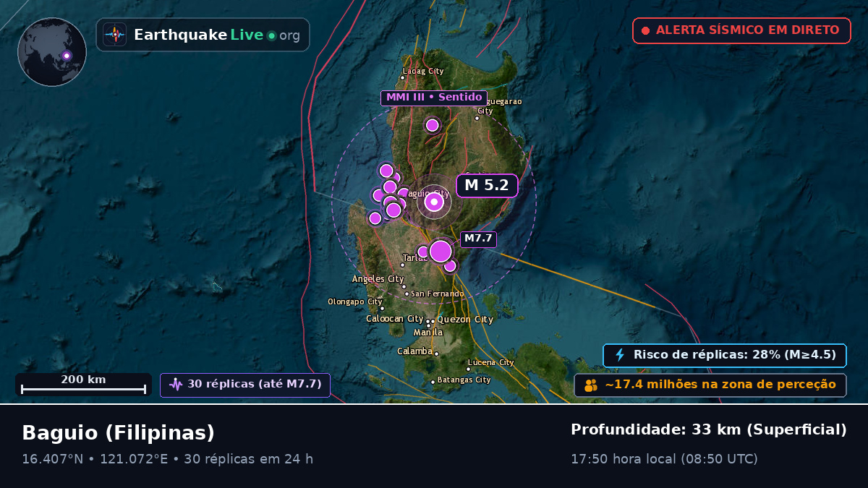
Task: Click the Lucena City label
Action: point(491,363)
